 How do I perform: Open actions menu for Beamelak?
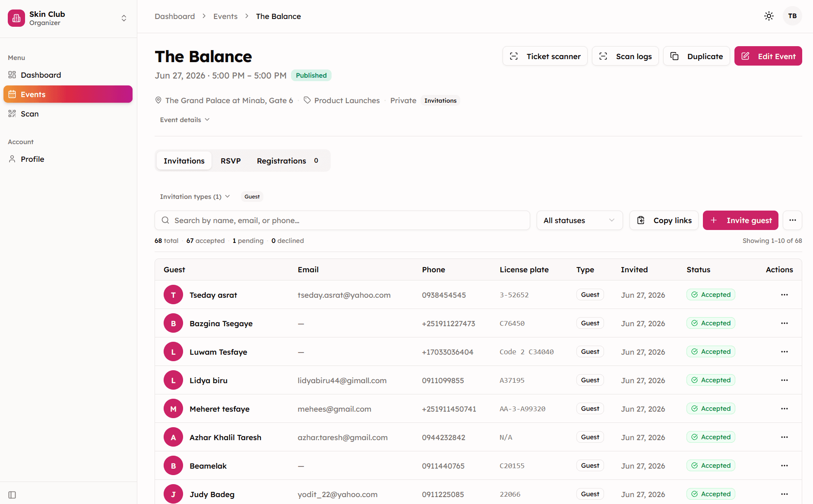click(785, 466)
